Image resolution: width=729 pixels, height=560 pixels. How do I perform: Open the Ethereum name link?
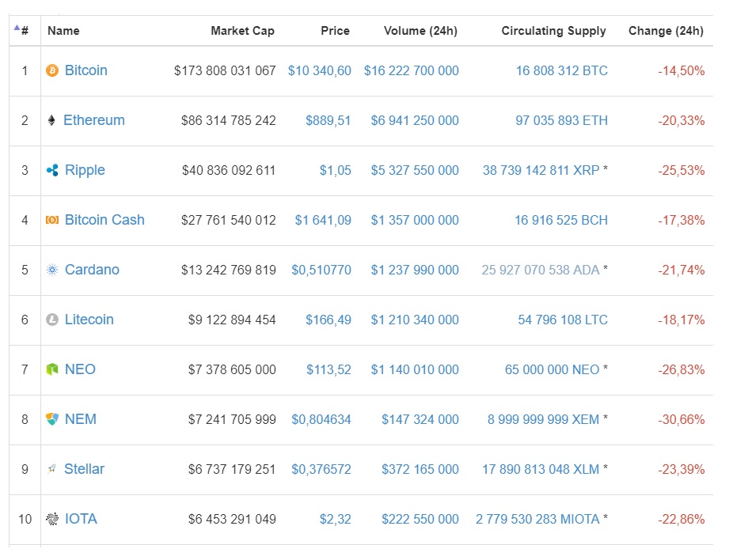click(x=94, y=120)
